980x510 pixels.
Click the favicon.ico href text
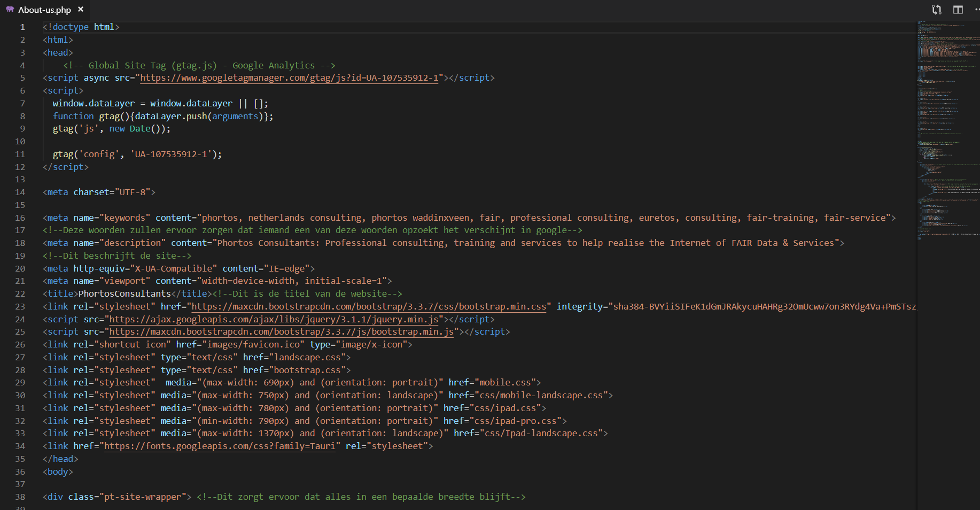pyautogui.click(x=255, y=344)
